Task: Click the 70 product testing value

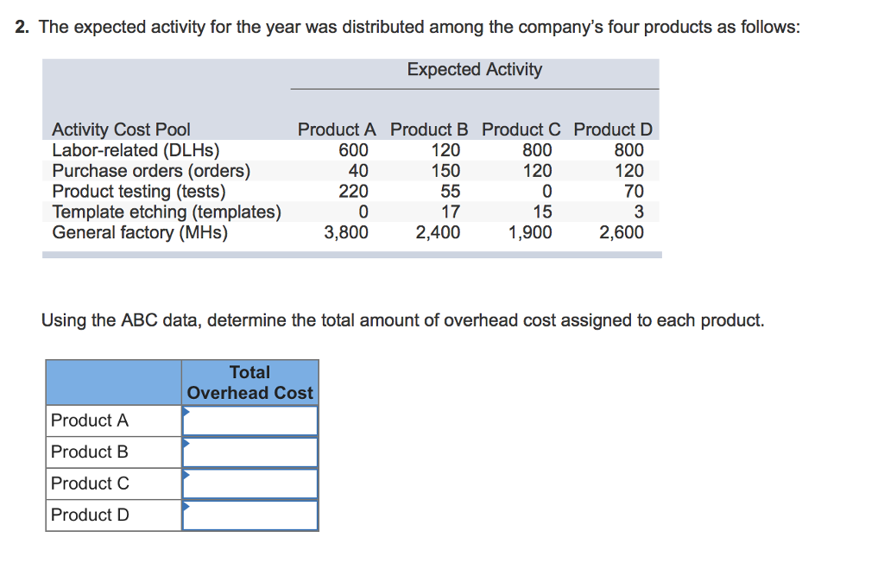Action: (x=635, y=192)
